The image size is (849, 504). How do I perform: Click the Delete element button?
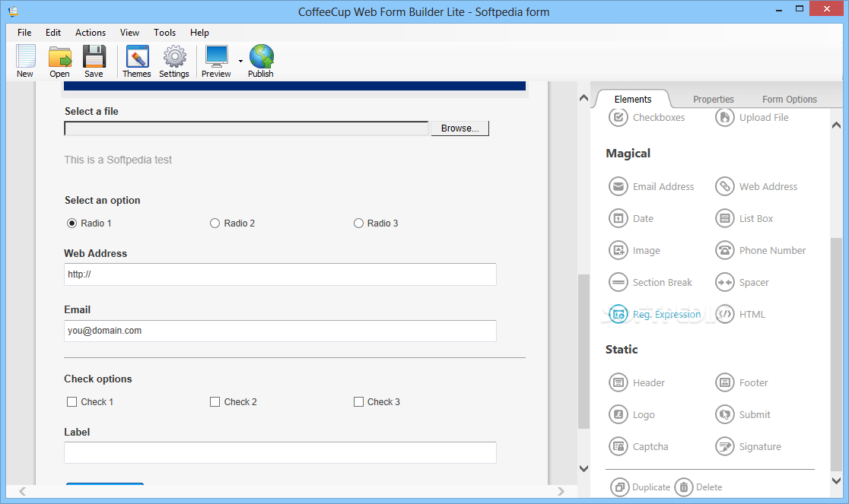(x=698, y=487)
